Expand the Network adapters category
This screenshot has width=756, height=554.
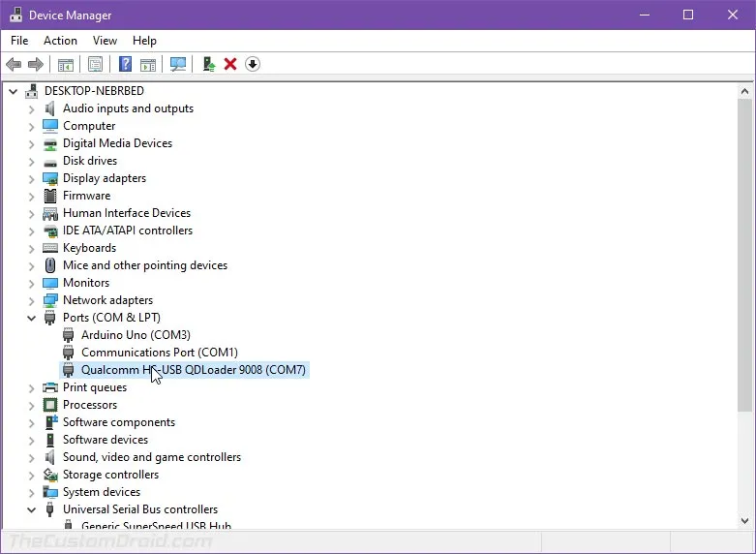click(31, 300)
